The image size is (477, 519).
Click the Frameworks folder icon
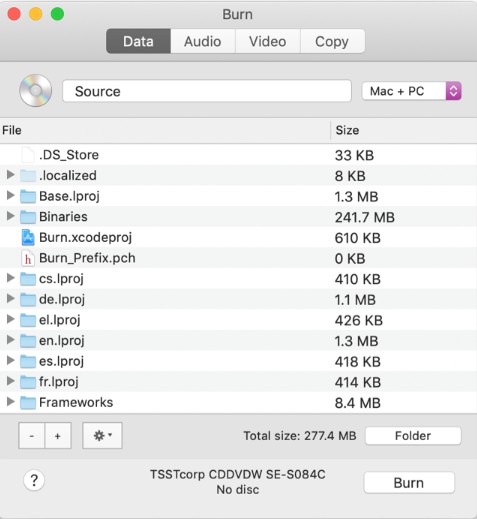click(x=28, y=403)
